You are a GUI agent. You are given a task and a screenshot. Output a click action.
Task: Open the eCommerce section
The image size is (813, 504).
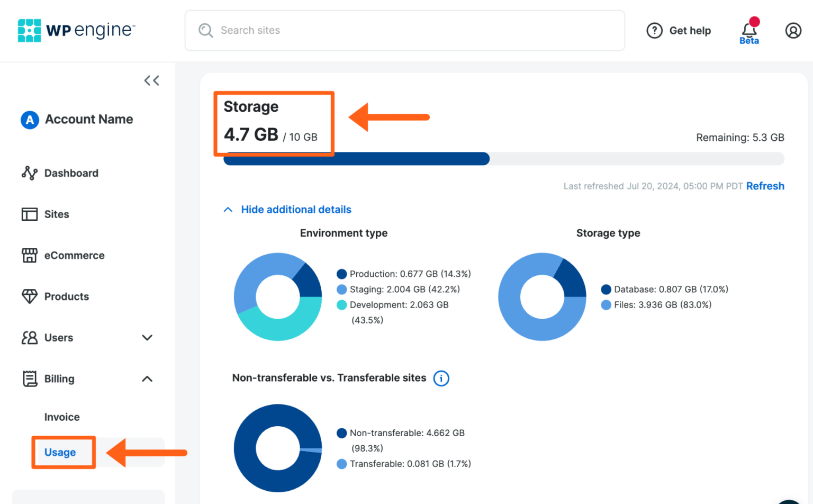[x=74, y=255]
